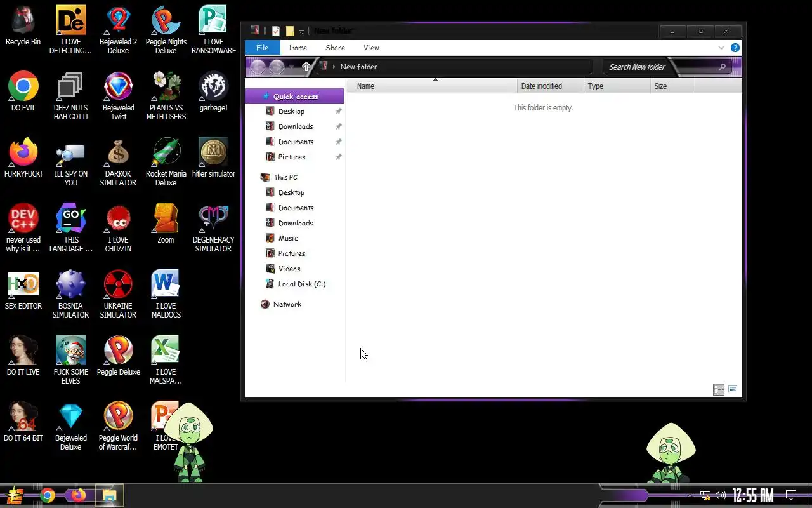The height and width of the screenshot is (508, 812).
Task: Click the Forward navigation button in Explorer
Action: point(277,66)
